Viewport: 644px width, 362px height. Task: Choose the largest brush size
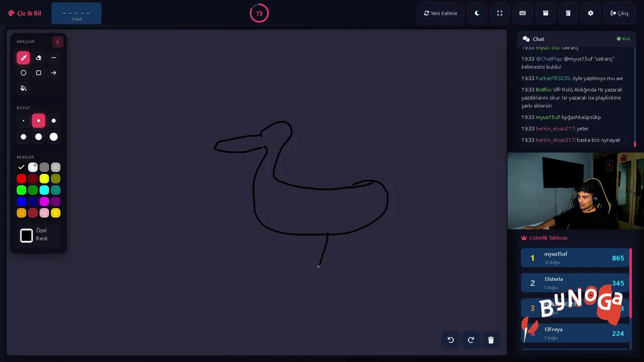(53, 137)
